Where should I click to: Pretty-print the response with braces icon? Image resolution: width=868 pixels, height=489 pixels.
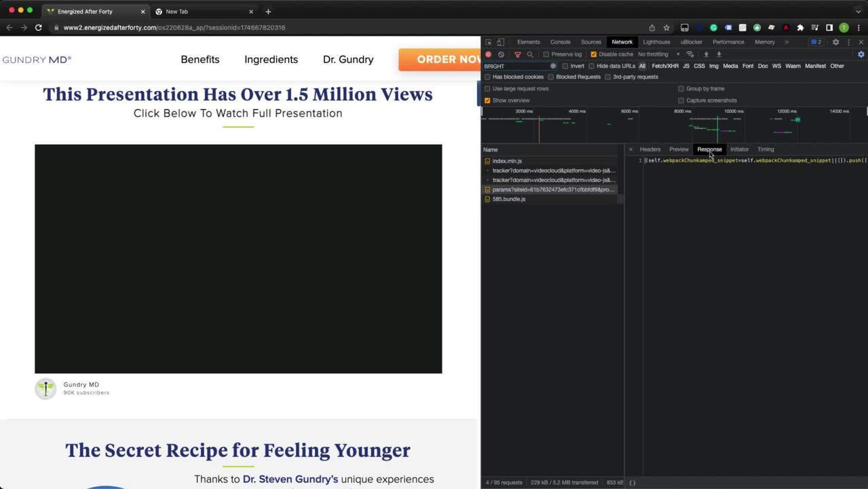point(633,482)
